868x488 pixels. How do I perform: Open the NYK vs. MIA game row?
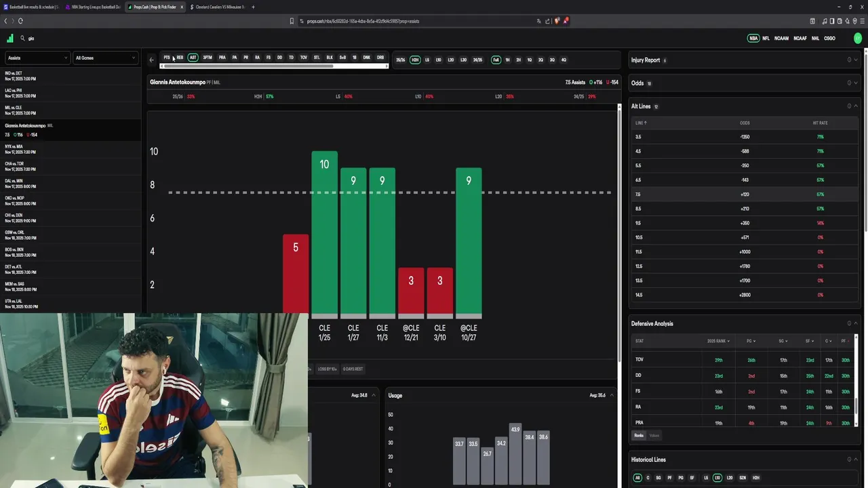tap(71, 149)
